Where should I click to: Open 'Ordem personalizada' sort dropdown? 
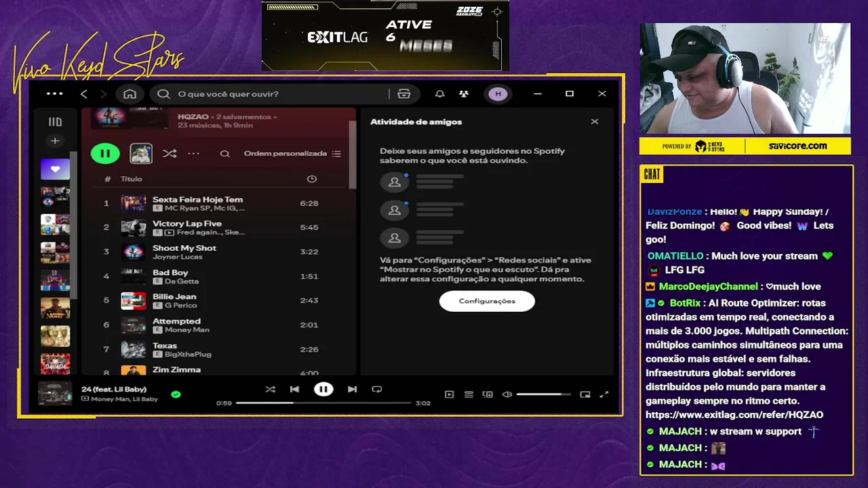292,154
